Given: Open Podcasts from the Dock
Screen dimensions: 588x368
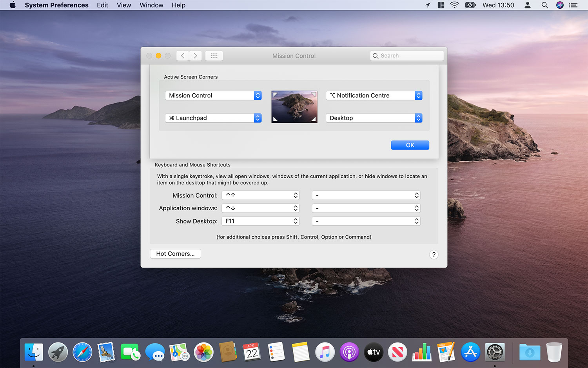Looking at the screenshot, I should pos(349,352).
